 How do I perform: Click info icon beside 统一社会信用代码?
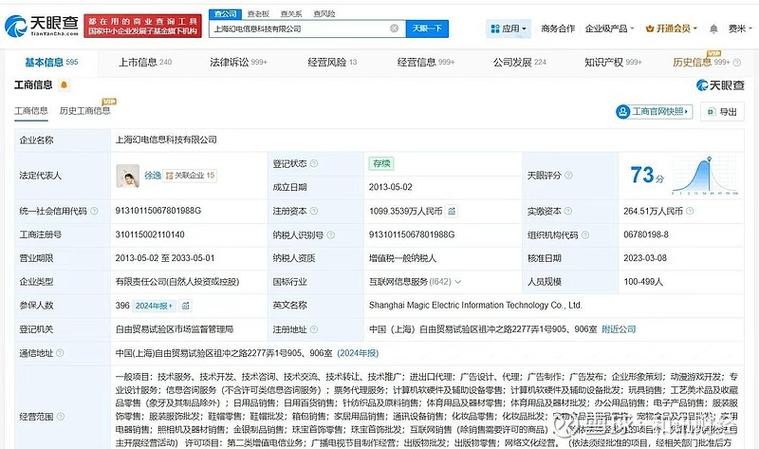pyautogui.click(x=94, y=211)
